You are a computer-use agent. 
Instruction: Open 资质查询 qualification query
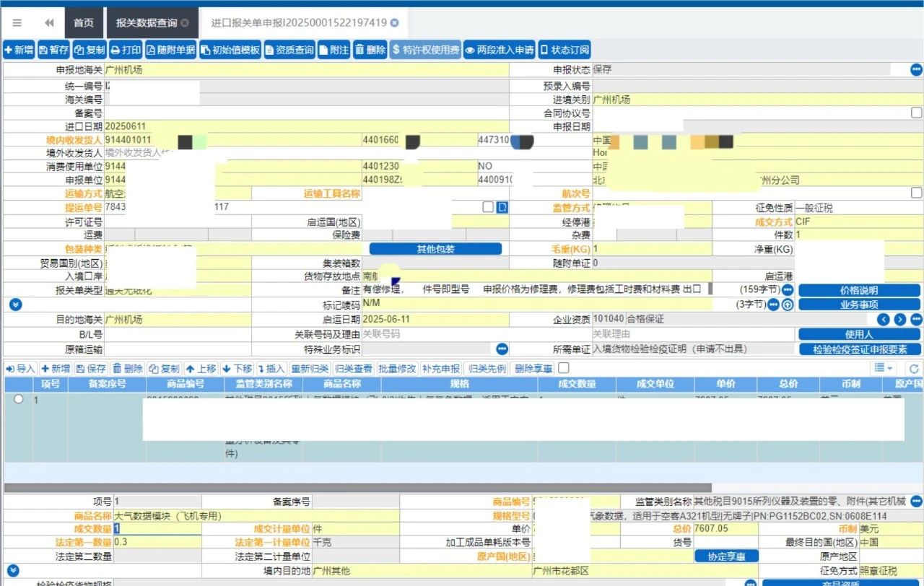(x=289, y=50)
